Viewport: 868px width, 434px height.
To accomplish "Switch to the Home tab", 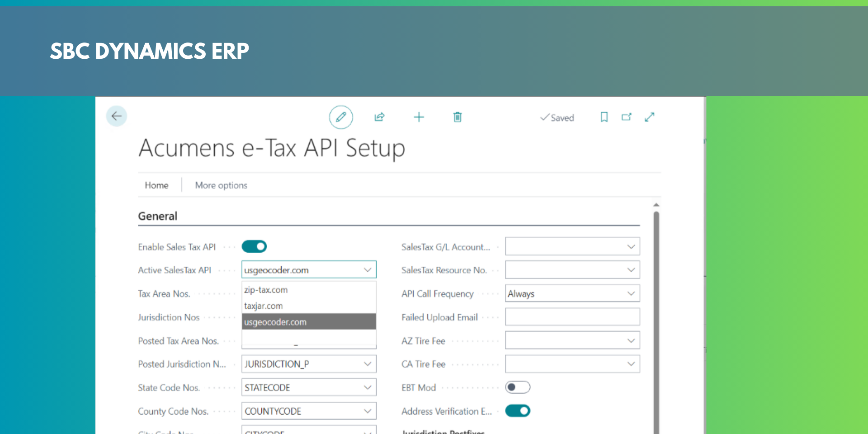I will 156,185.
